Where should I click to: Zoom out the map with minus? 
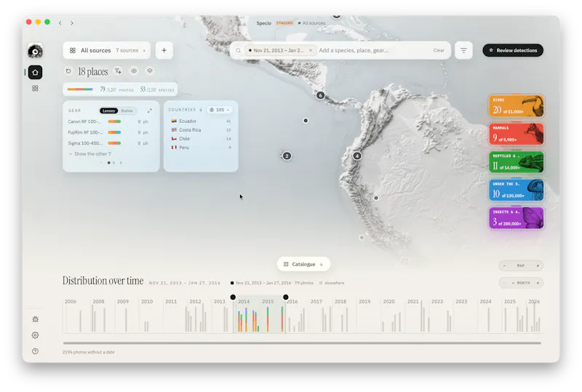pos(504,265)
